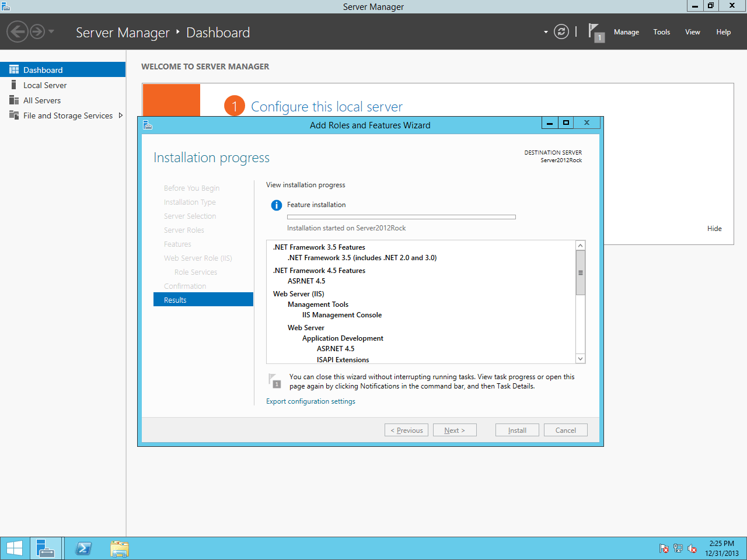This screenshot has height=560, width=747.
Task: Click the wizard title bar icon
Action: (148, 125)
